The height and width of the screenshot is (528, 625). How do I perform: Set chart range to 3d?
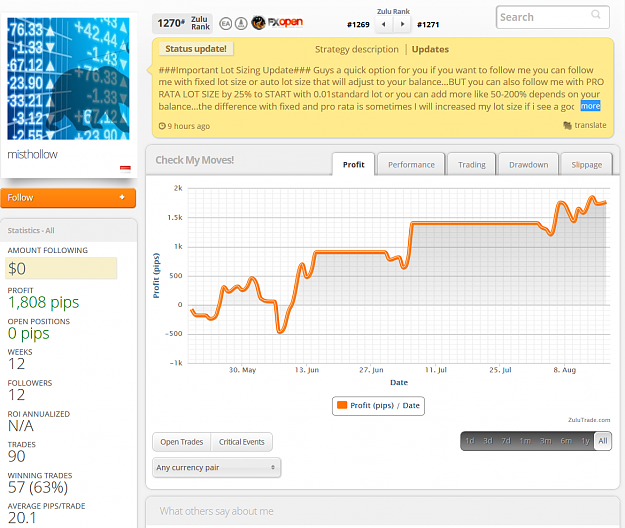[x=488, y=441]
